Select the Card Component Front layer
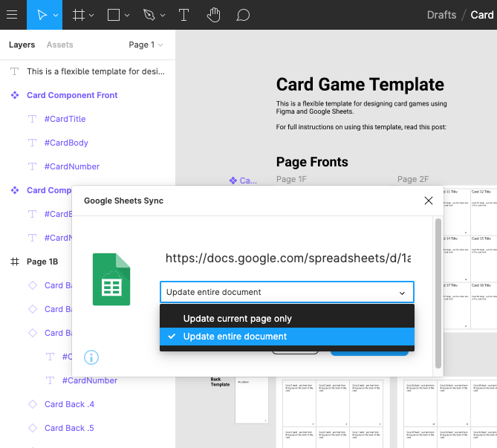The height and width of the screenshot is (448, 497). (x=72, y=95)
